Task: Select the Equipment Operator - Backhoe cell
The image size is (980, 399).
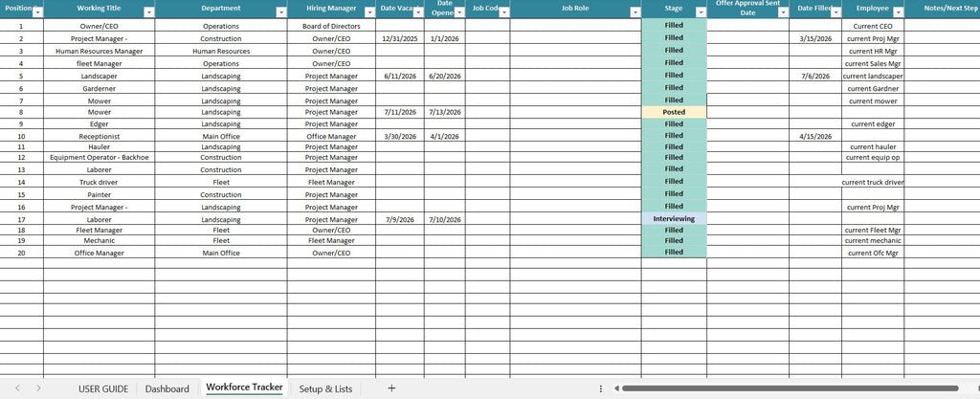Action: 99,157
